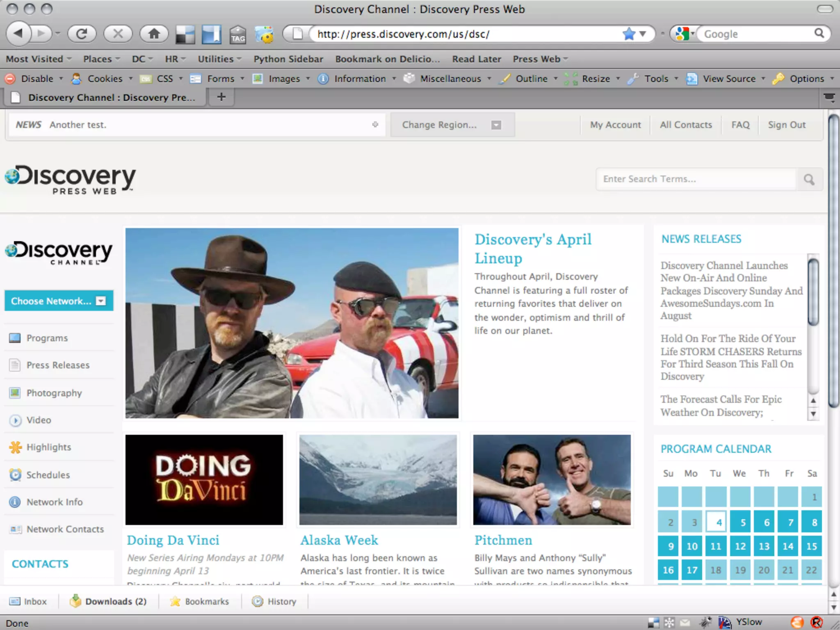Open the Disable developer toolbar menu
This screenshot has height=630, width=840.
[x=37, y=79]
